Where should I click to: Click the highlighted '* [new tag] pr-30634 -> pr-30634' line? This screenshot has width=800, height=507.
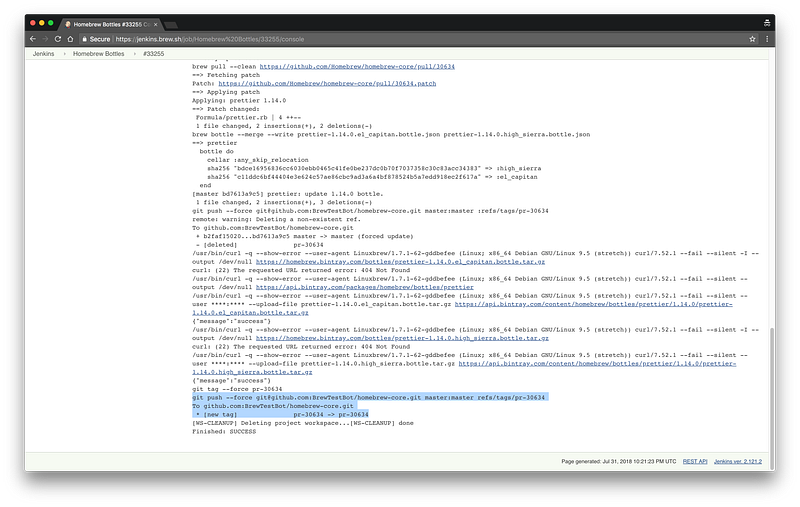[x=282, y=415]
